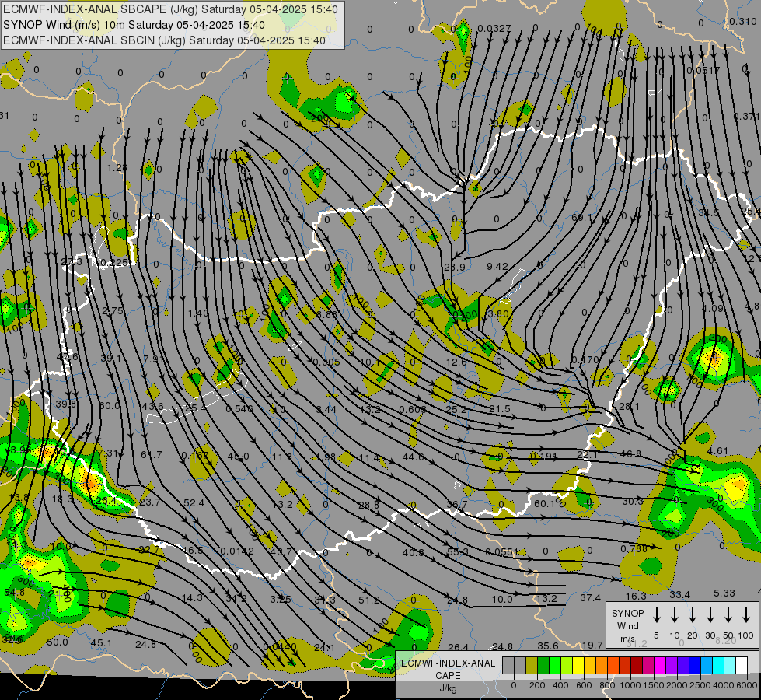Click the map value 0.0440
Screen dimensions: 761x700
pos(280,647)
